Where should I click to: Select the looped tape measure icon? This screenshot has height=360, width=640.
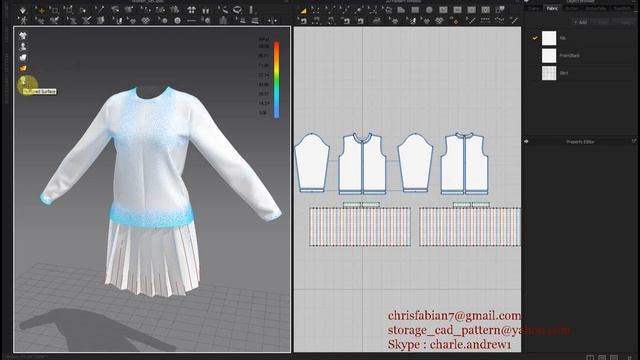pos(237,9)
